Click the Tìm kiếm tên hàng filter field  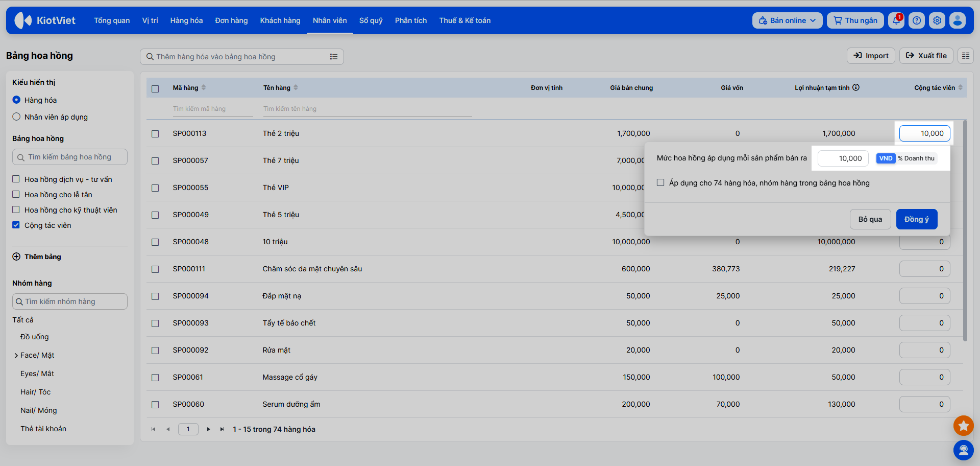(x=367, y=109)
